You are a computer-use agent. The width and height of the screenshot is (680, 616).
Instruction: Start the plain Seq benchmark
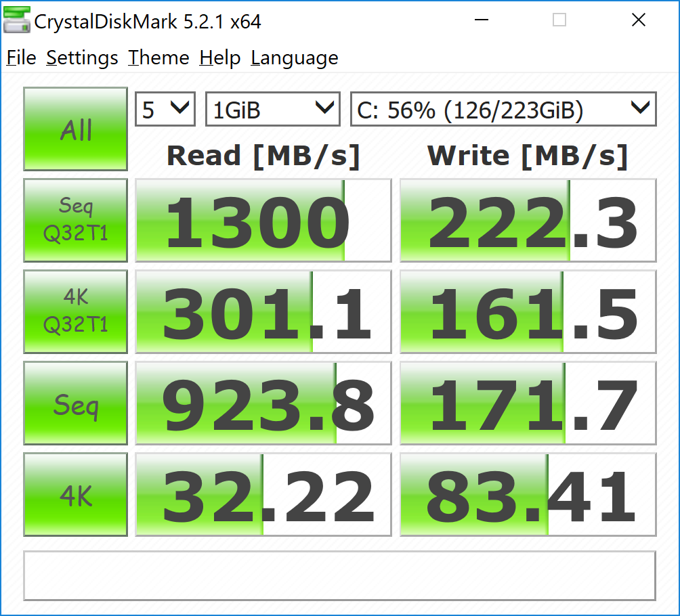[75, 403]
